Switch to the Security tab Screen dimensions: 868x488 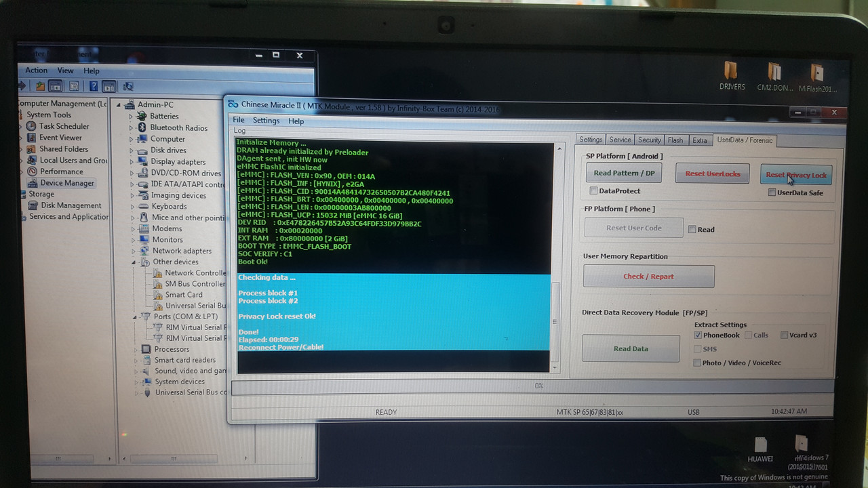click(x=649, y=140)
